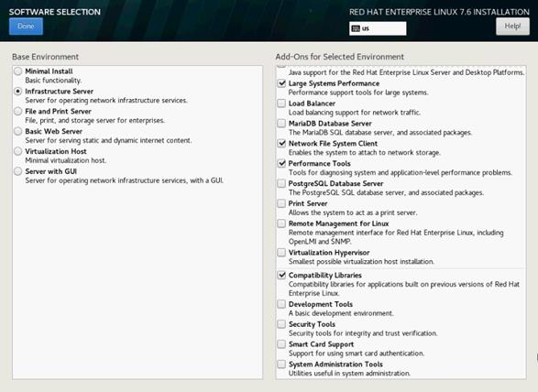
Task: Check Remote Management for Linux checkbox
Action: coord(281,223)
